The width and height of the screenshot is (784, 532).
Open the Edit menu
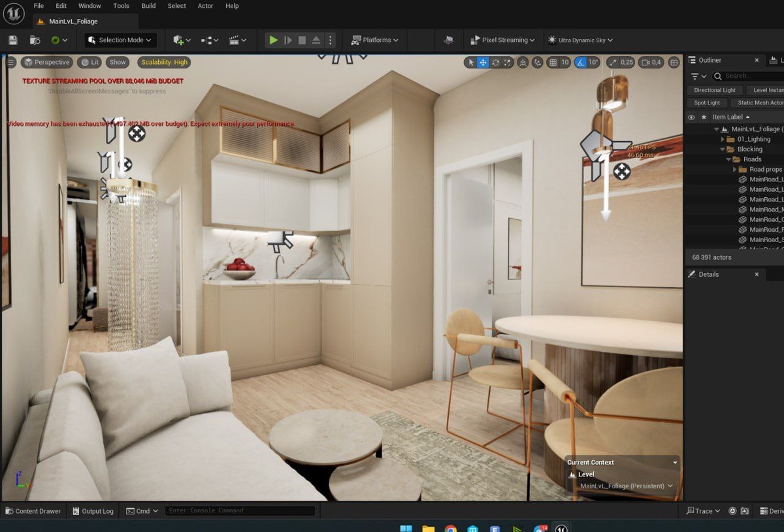pos(61,6)
